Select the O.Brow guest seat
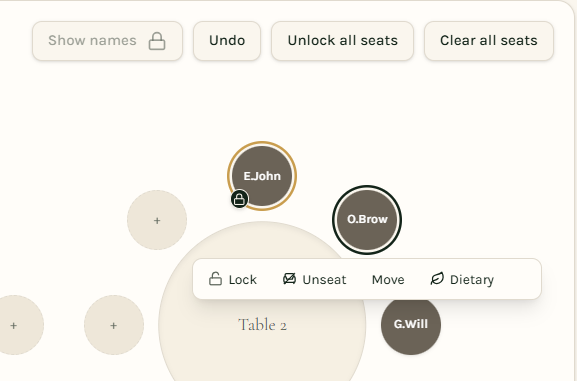 point(367,220)
